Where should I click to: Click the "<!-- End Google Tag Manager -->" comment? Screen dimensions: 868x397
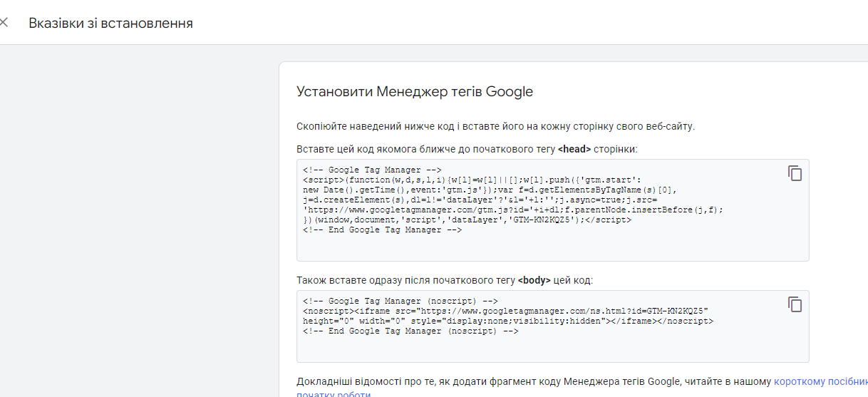tap(382, 230)
